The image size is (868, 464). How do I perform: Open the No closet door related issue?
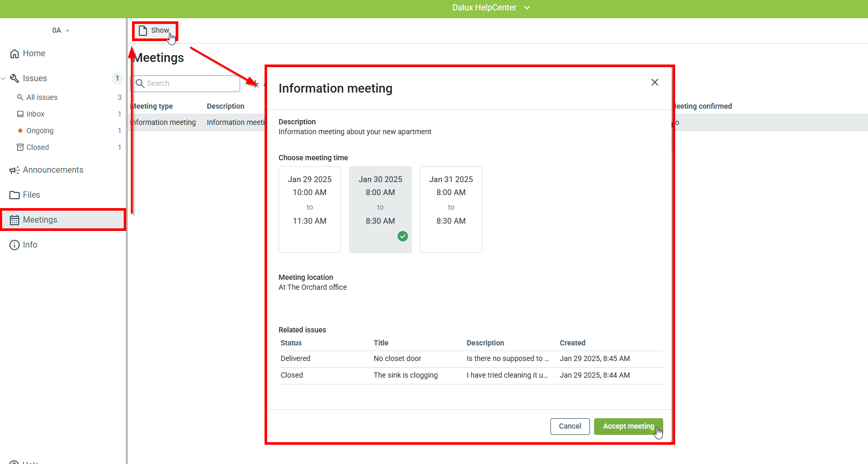(397, 358)
